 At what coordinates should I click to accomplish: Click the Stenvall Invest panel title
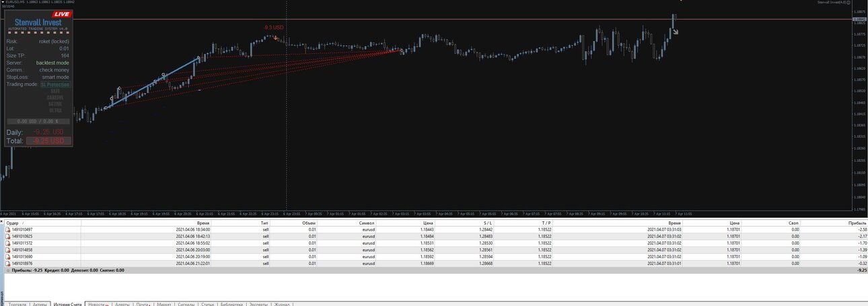(38, 22)
